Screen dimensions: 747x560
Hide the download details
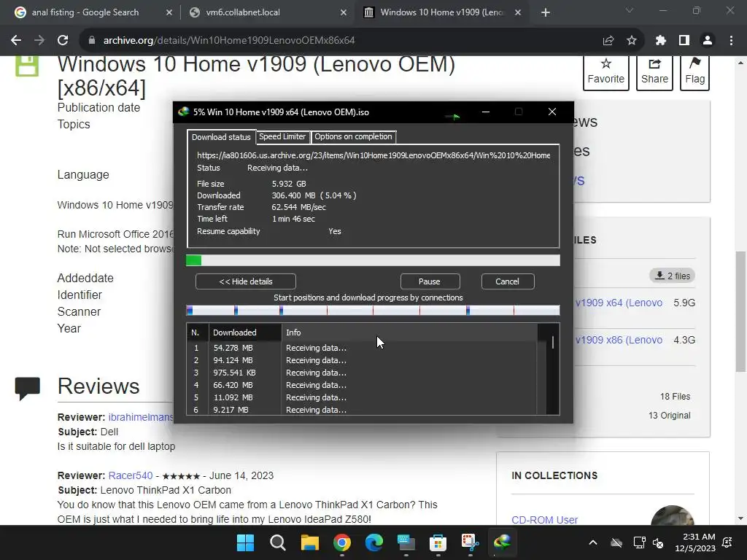click(x=246, y=281)
